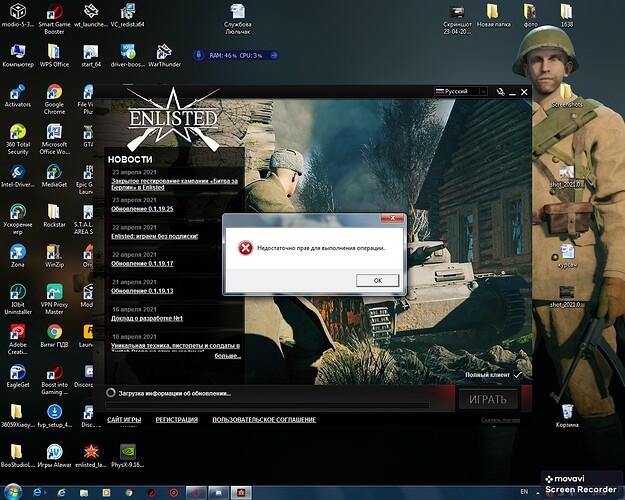Click OK in the error dialog

point(377,280)
